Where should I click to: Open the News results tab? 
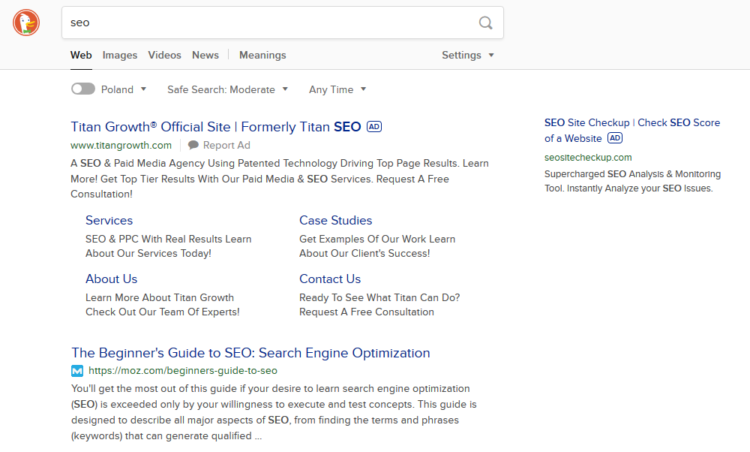click(x=205, y=55)
